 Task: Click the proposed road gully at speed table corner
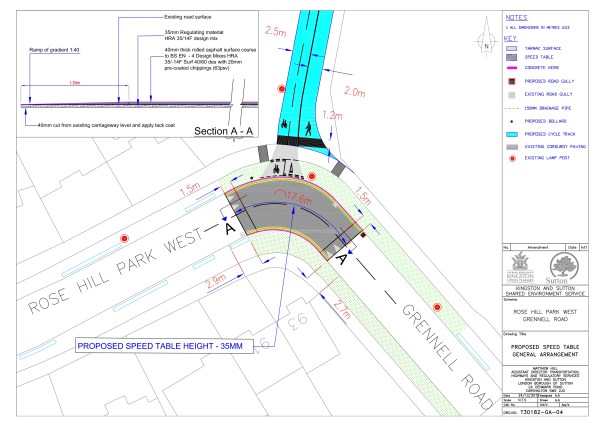coord(363,234)
